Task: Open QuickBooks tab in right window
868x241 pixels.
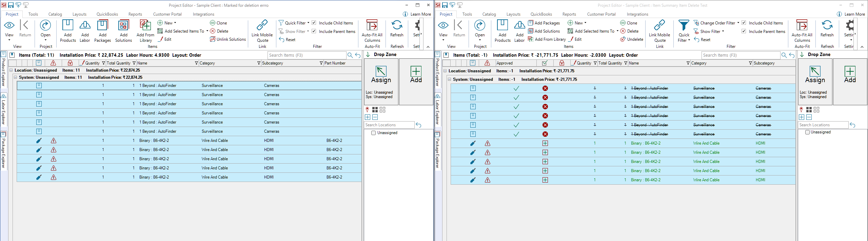Action: (x=541, y=14)
